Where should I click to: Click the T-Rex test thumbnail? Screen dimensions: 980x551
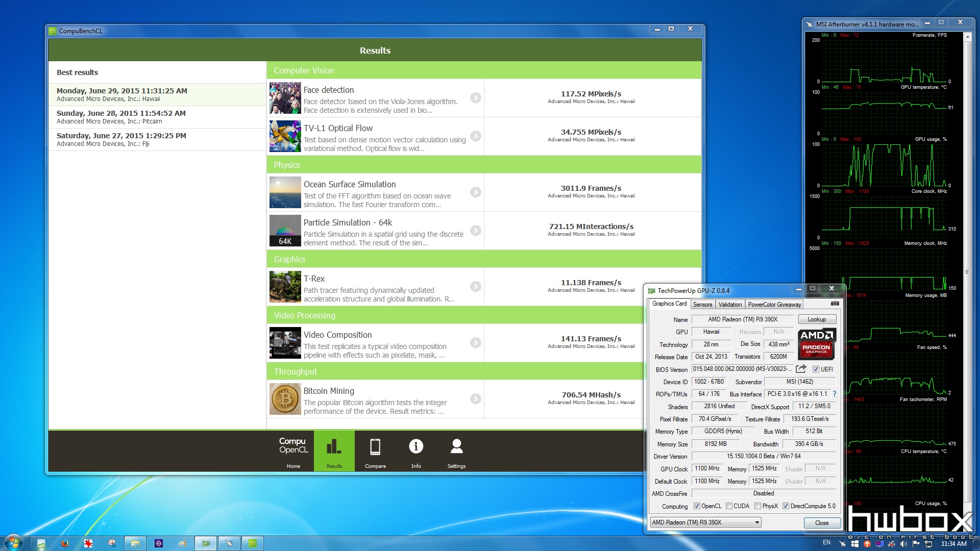[x=285, y=287]
